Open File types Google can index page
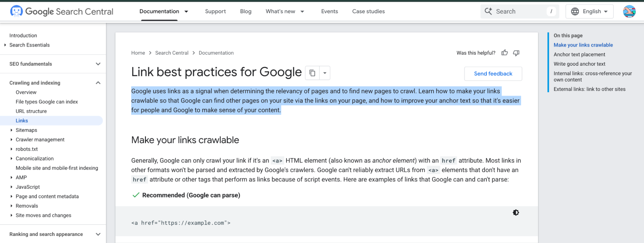This screenshot has height=243, width=644. tap(47, 102)
